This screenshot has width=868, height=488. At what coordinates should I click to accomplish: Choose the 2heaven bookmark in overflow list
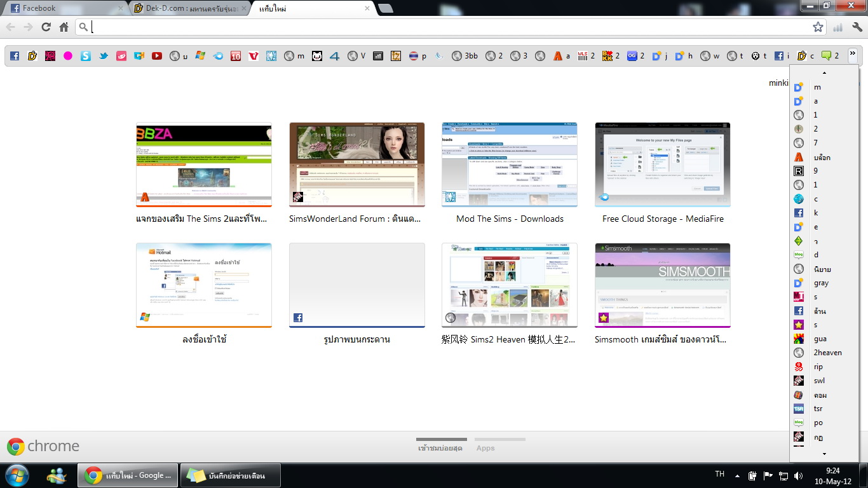tap(824, 353)
